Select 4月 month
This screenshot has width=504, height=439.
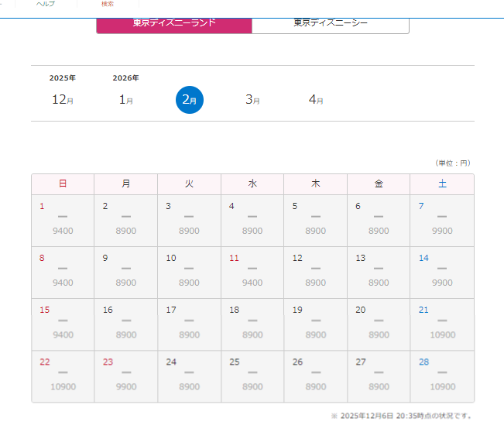pyautogui.click(x=316, y=100)
